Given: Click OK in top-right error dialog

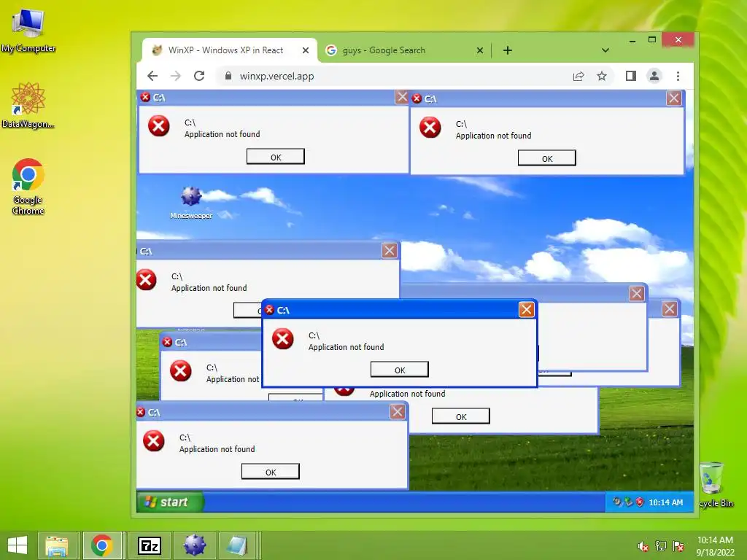Looking at the screenshot, I should tap(547, 158).
